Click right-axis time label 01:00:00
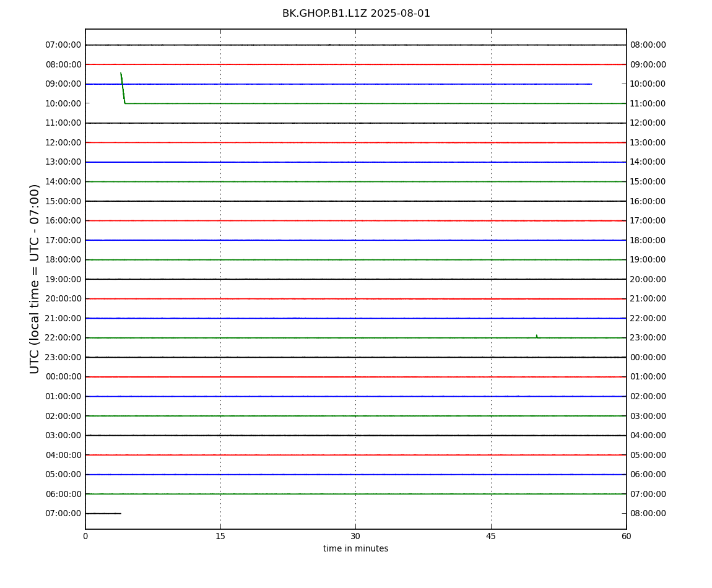 click(x=648, y=377)
